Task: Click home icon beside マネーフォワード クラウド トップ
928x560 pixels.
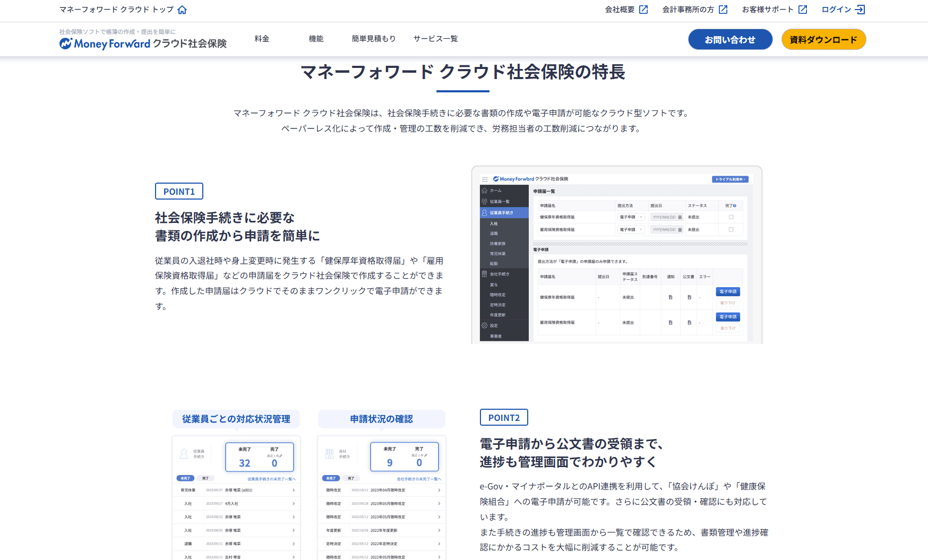Action: point(182,10)
